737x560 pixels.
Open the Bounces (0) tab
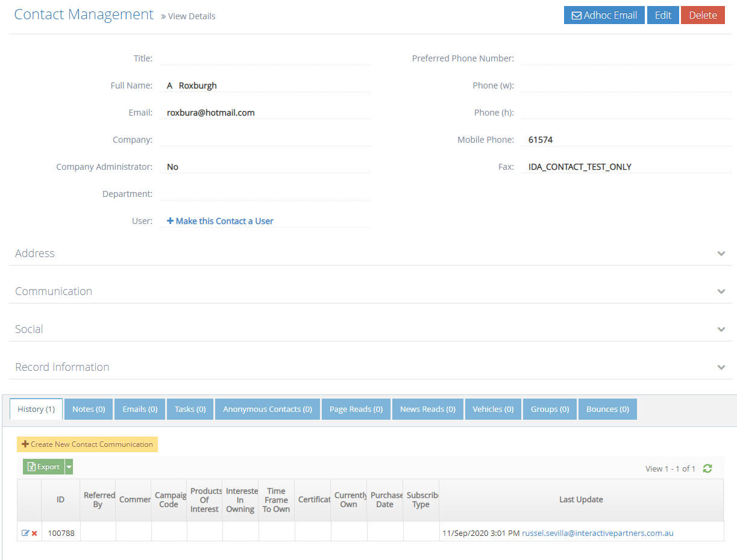[x=607, y=409]
